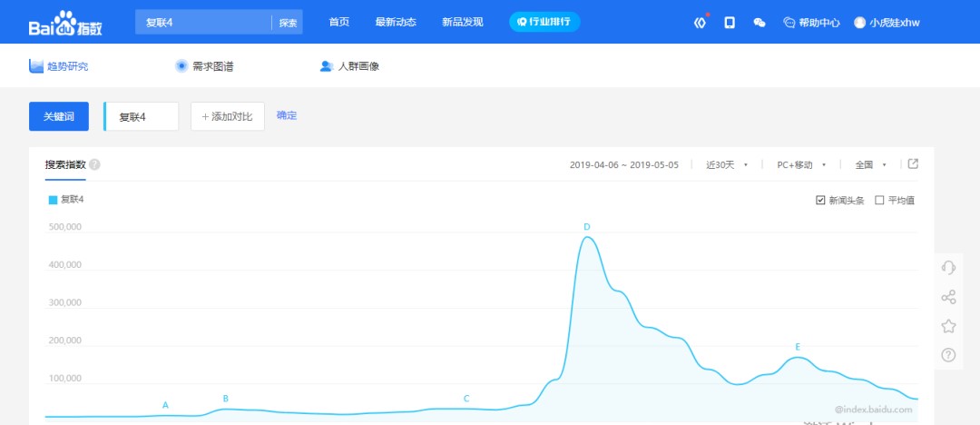The height and width of the screenshot is (425, 980).
Task: Click the Baidu Index logo
Action: tap(65, 24)
